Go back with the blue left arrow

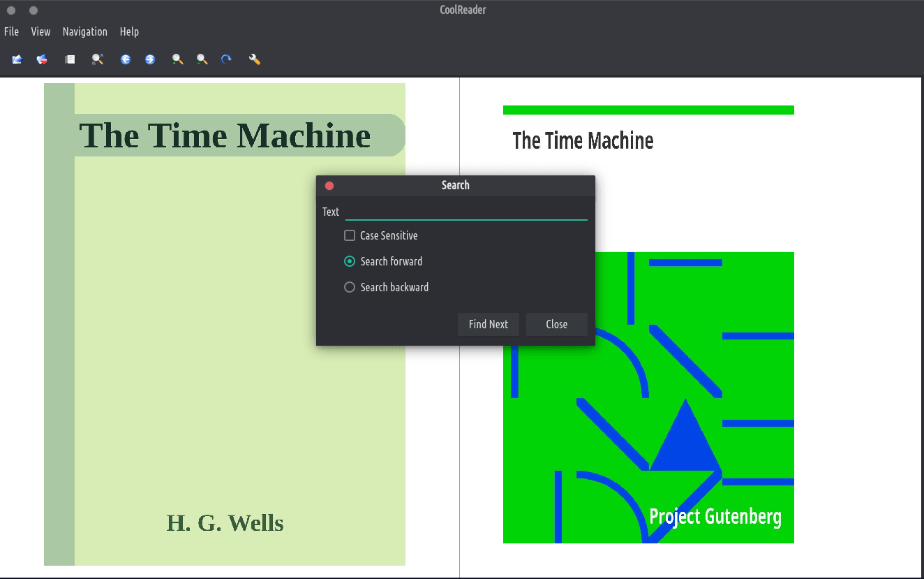126,59
